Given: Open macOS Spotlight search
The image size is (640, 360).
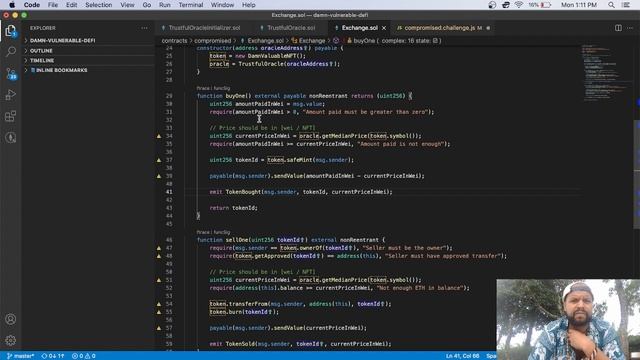Looking at the screenshot, I should pos(611,5).
